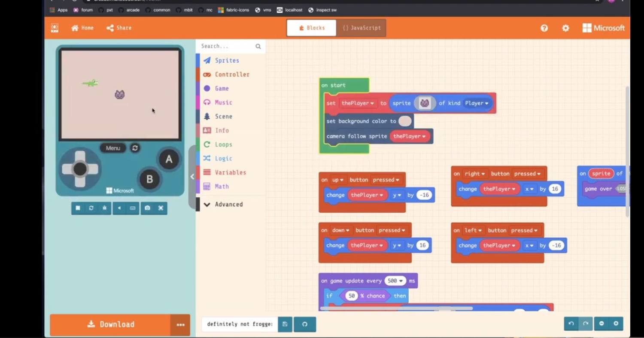Screen dimensions: 644x338
Task: Click the search magnifier icon
Action: click(258, 46)
